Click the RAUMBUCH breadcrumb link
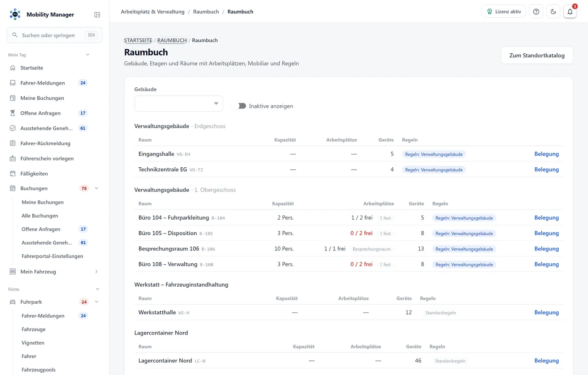 pos(172,40)
